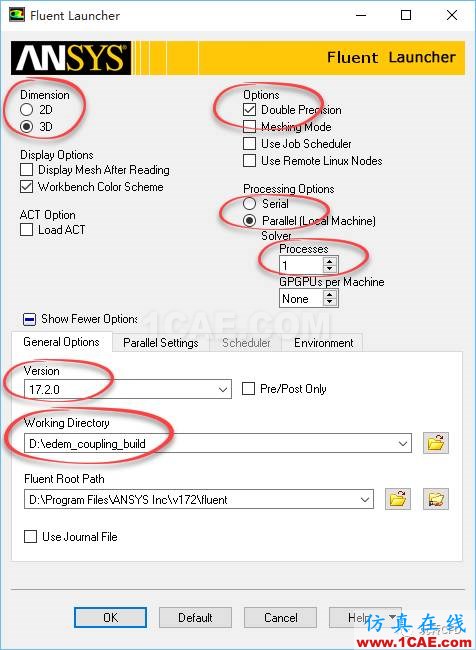Image resolution: width=476 pixels, height=650 pixels.
Task: Switch to Parallel Settings tab
Action: [x=161, y=343]
